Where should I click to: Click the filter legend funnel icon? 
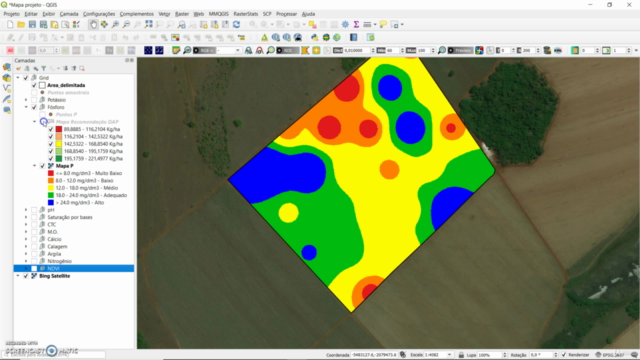click(x=44, y=69)
